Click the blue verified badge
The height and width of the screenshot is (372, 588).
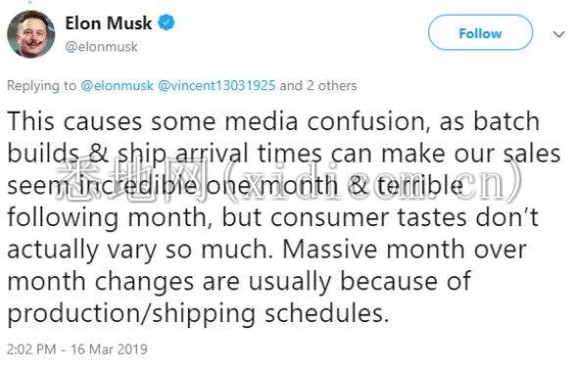point(167,23)
